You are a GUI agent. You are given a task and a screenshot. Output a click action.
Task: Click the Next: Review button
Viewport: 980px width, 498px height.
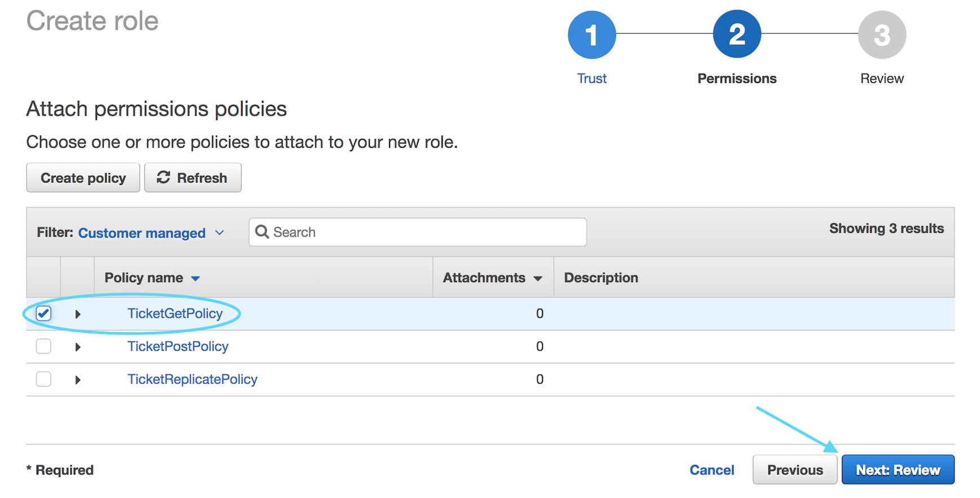click(898, 469)
